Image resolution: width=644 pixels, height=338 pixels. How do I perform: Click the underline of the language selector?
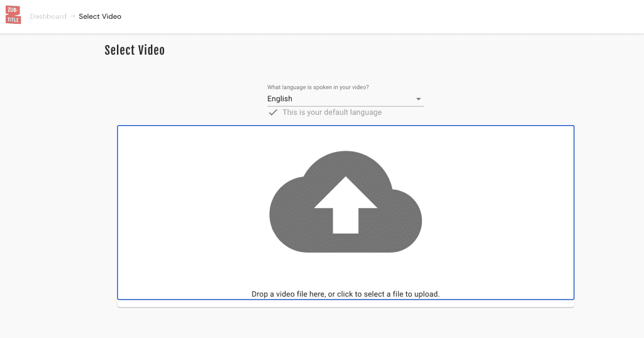point(345,106)
